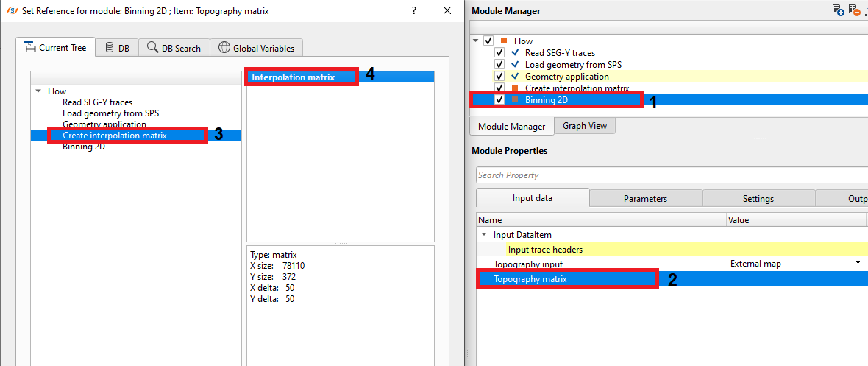868x366 pixels.
Task: Open the Parameters properties tab
Action: [x=645, y=199]
